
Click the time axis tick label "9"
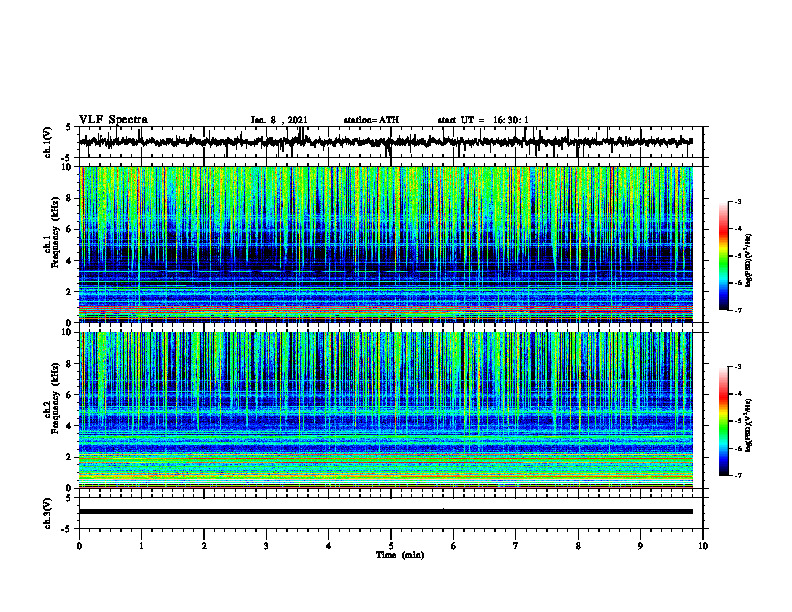pyautogui.click(x=640, y=546)
